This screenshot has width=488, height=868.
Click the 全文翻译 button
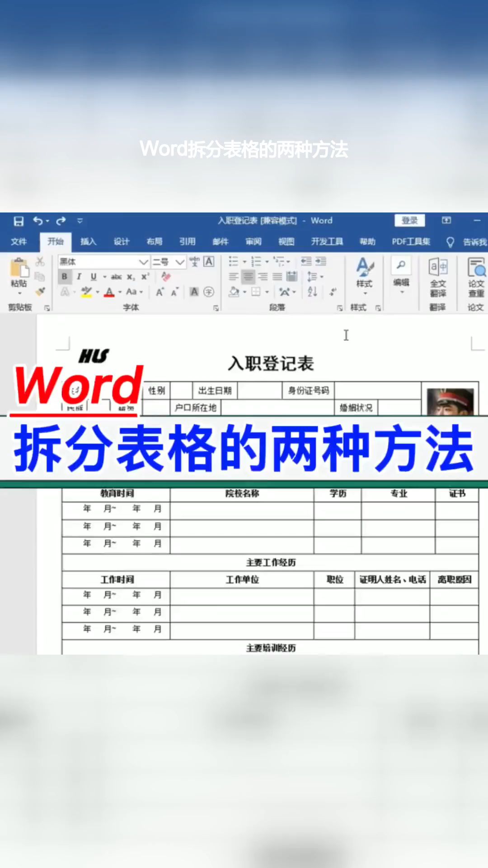click(438, 277)
